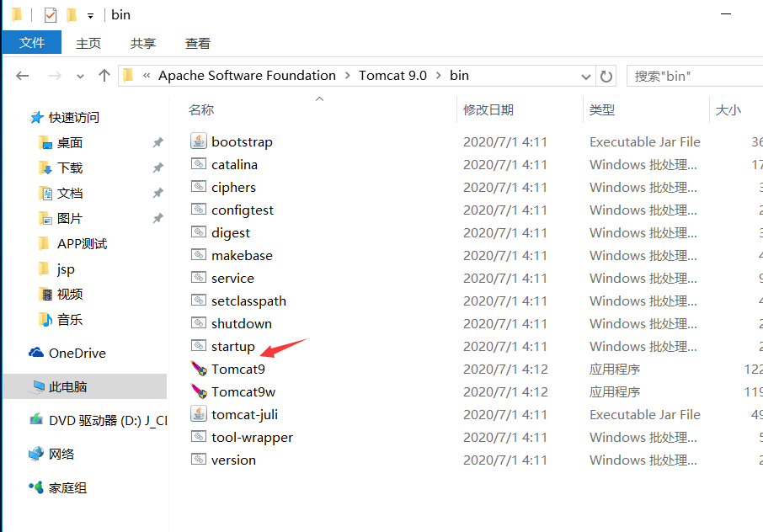Click the startup batch file icon
Image resolution: width=763 pixels, height=532 pixels.
click(199, 346)
